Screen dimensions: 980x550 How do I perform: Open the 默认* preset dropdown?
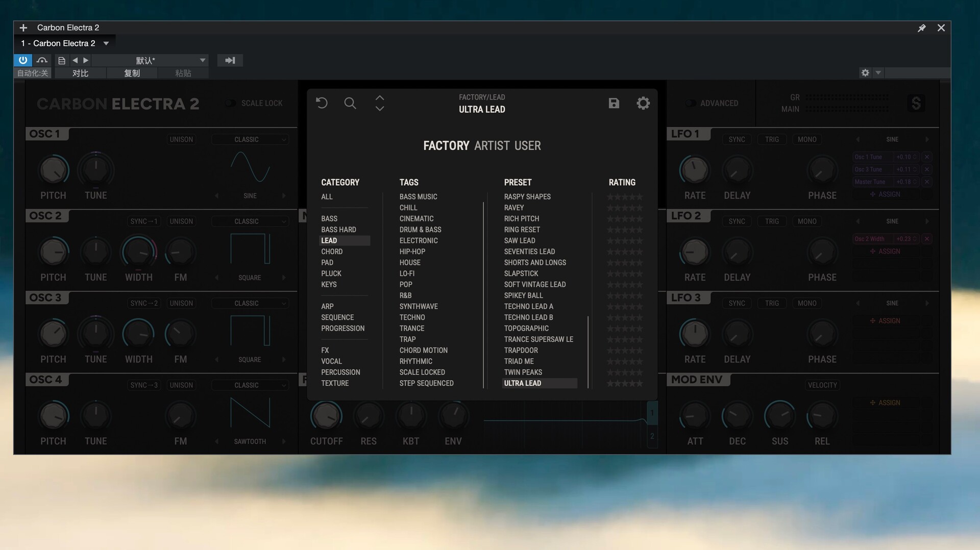point(150,60)
